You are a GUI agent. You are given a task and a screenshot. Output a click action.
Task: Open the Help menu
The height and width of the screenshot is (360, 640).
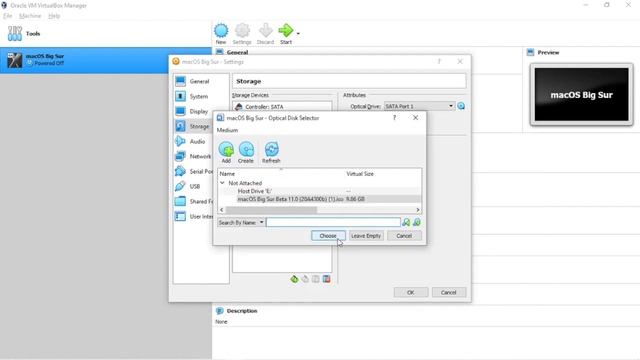click(x=54, y=16)
